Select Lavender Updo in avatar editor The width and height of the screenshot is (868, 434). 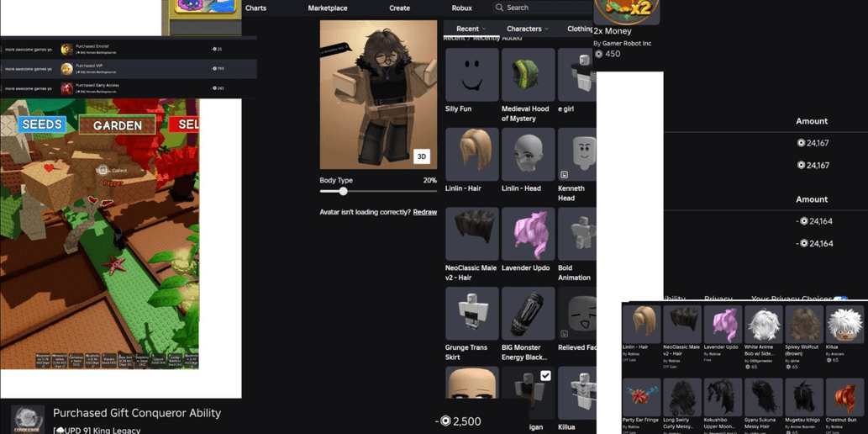(528, 234)
